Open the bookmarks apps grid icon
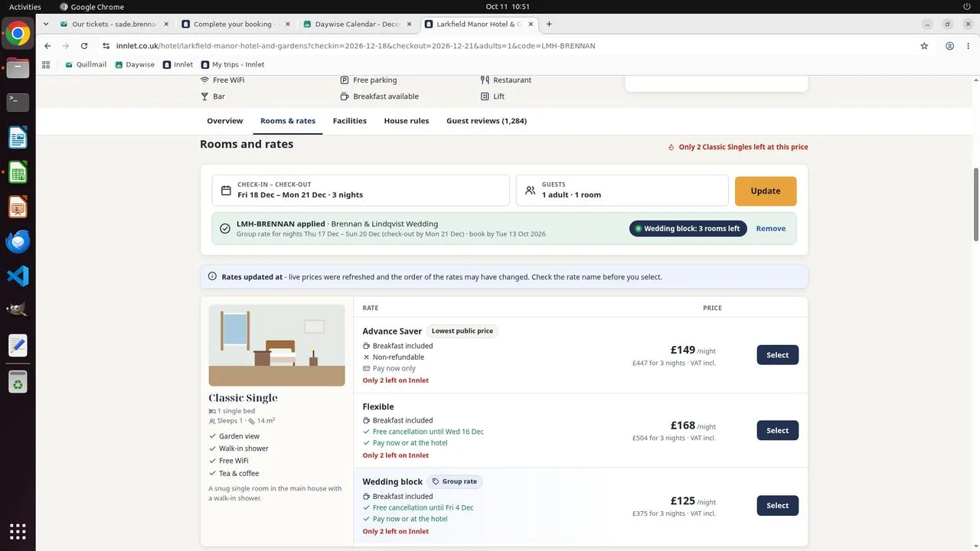980x551 pixels. click(46, 65)
